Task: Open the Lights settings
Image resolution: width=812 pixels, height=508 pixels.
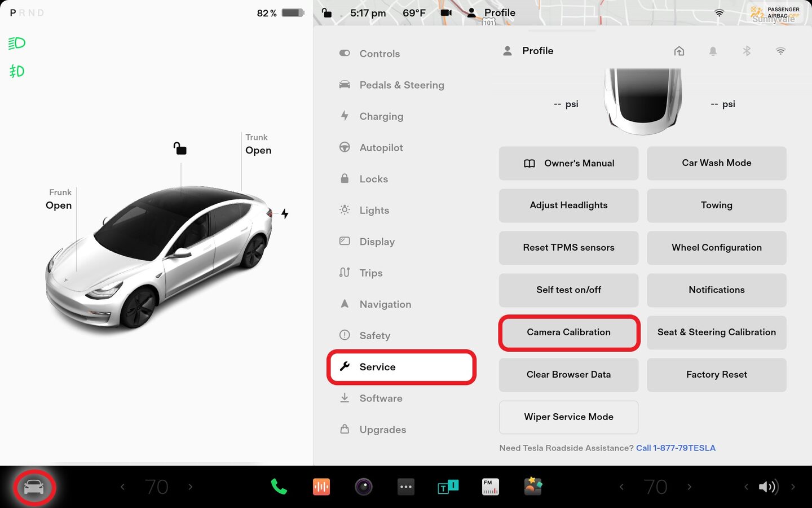Action: (401, 210)
